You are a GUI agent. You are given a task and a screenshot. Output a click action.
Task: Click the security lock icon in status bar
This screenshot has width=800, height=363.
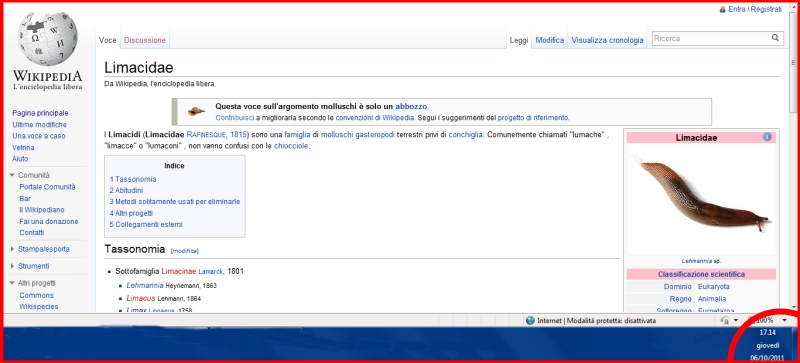(724, 321)
